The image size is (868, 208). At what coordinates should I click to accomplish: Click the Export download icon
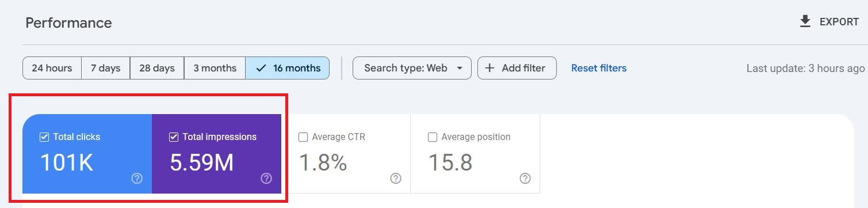coord(805,21)
